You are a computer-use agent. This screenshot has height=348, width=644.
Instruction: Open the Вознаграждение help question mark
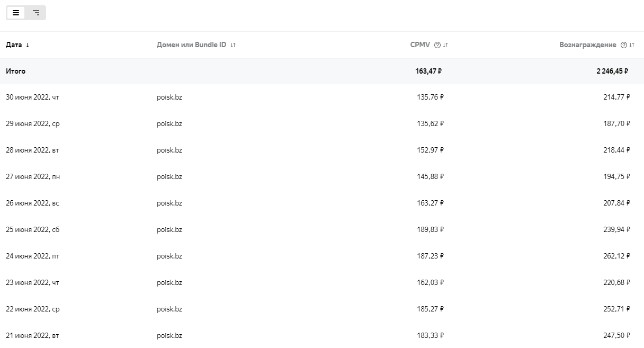(x=623, y=45)
